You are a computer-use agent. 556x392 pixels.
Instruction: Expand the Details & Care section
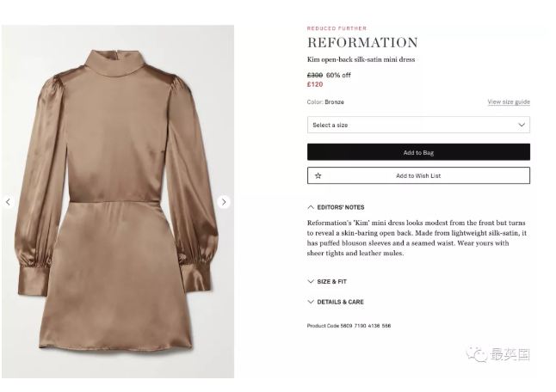336,302
